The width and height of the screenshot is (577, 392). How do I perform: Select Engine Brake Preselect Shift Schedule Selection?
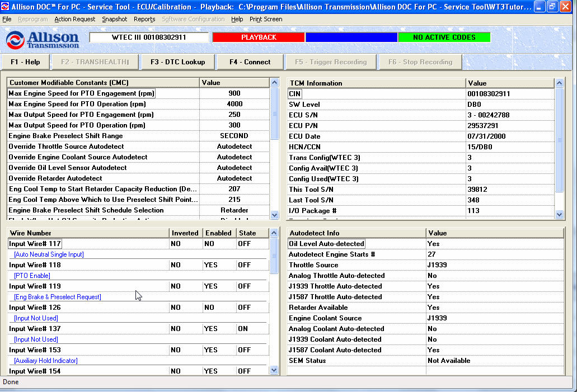[138, 210]
